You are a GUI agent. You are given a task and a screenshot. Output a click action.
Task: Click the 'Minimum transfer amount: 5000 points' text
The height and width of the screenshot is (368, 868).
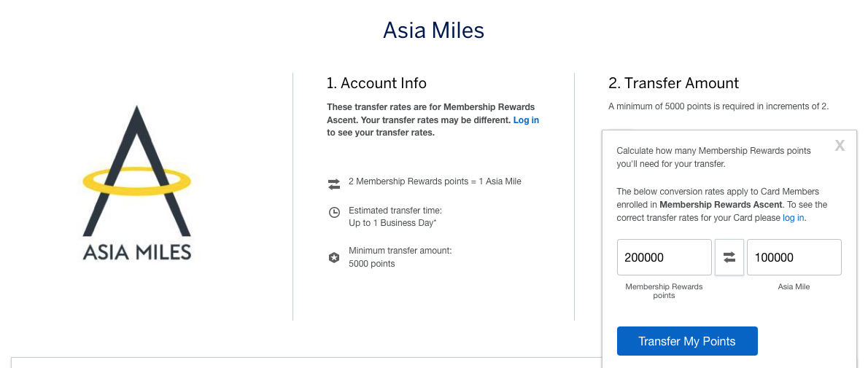click(x=400, y=257)
